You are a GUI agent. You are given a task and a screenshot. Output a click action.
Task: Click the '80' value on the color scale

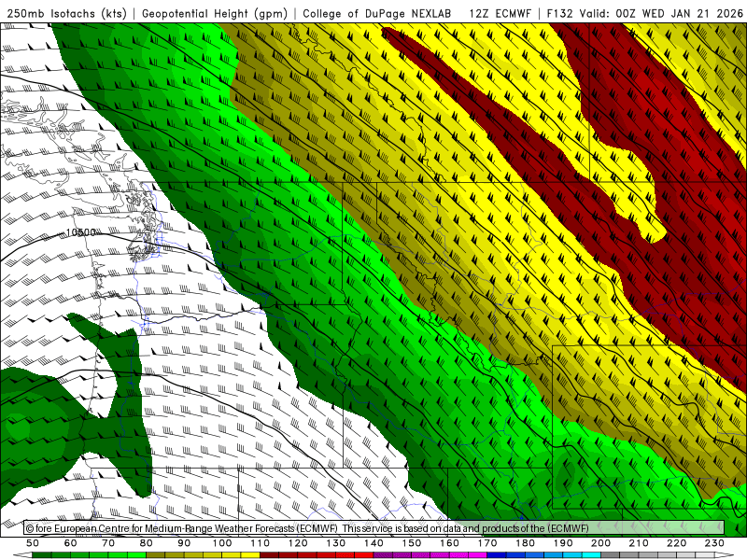coord(147,543)
